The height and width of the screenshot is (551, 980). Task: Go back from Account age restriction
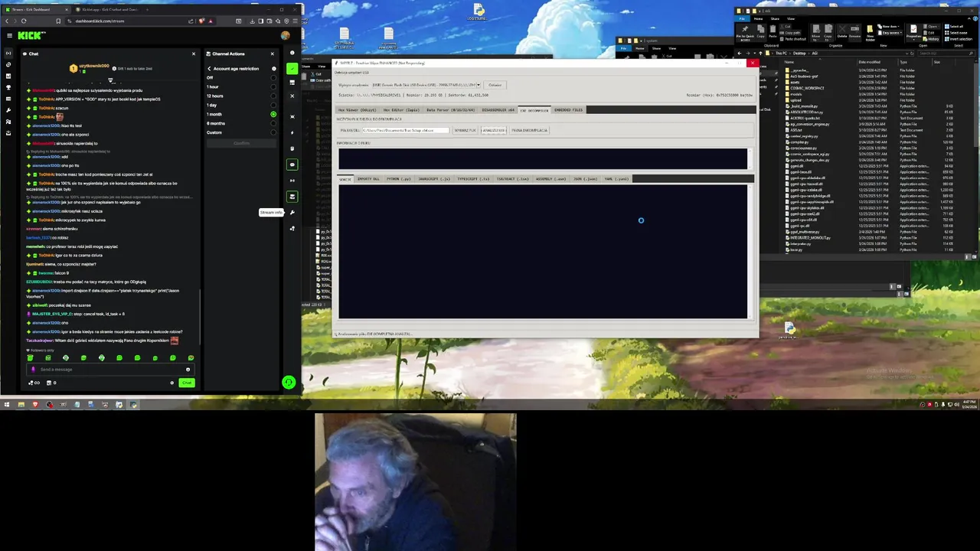209,68
